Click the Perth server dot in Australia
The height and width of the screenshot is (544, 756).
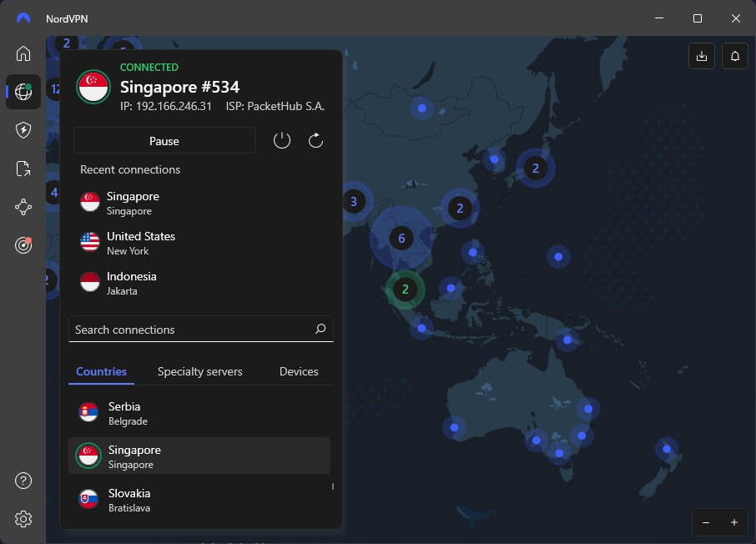pyautogui.click(x=454, y=427)
